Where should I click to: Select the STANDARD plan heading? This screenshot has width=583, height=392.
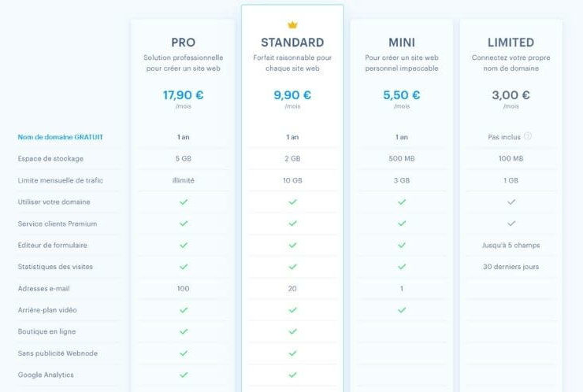292,43
